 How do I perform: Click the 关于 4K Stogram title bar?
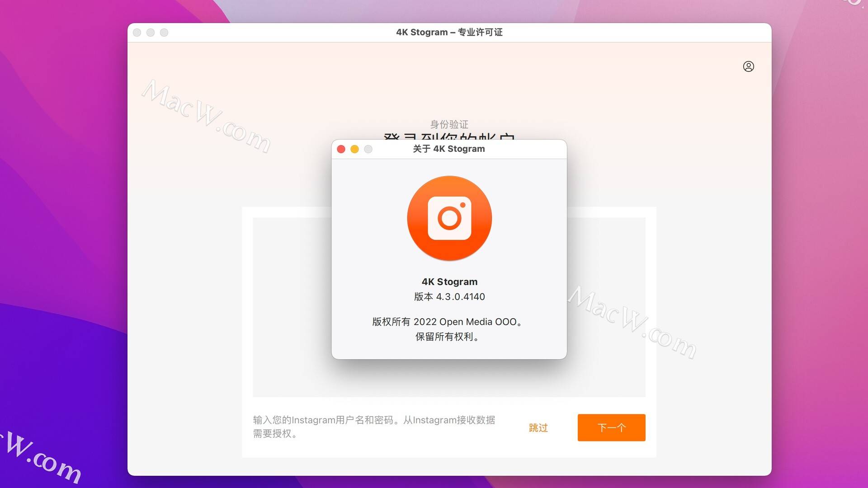[x=449, y=149]
